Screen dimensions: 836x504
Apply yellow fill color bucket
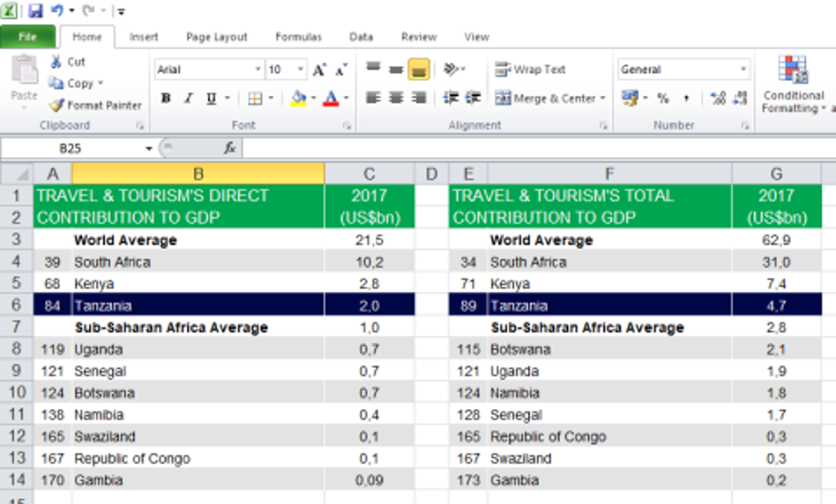click(298, 98)
